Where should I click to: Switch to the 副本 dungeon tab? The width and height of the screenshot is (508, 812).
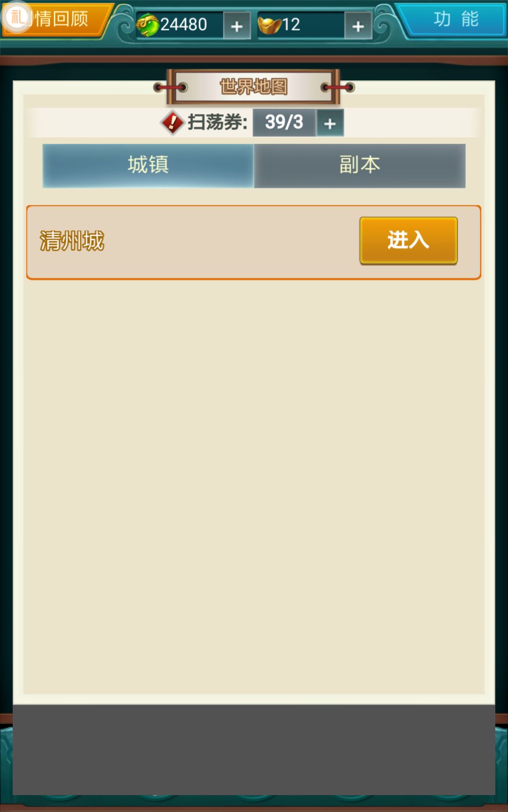[360, 165]
